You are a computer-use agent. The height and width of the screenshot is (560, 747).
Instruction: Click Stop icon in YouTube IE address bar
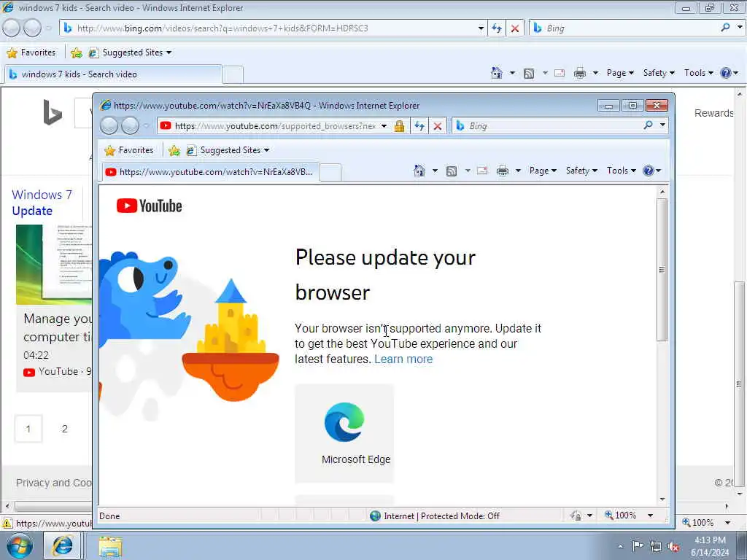438,125
